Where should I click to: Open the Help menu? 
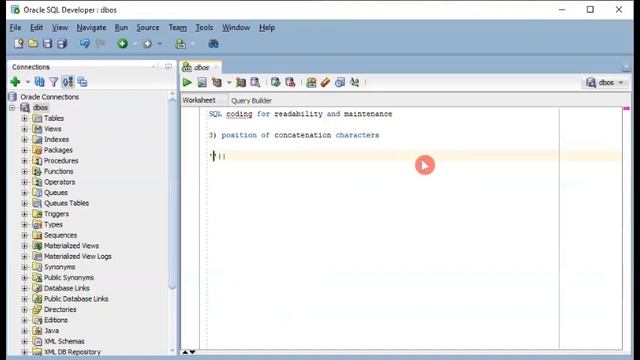click(267, 27)
